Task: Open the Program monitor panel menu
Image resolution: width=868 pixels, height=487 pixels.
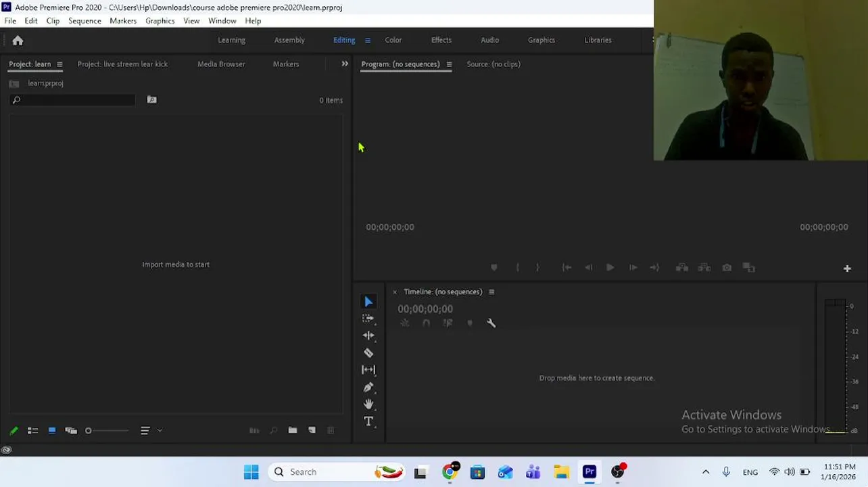Action: [449, 64]
